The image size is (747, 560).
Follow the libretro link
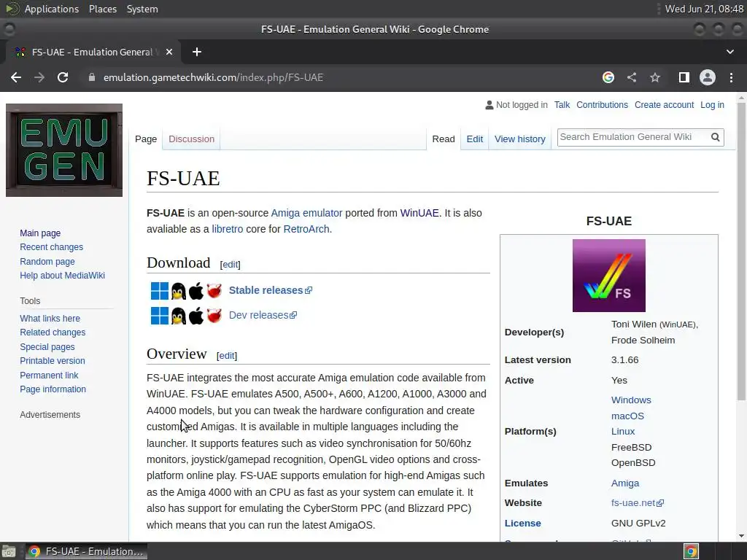click(x=228, y=229)
